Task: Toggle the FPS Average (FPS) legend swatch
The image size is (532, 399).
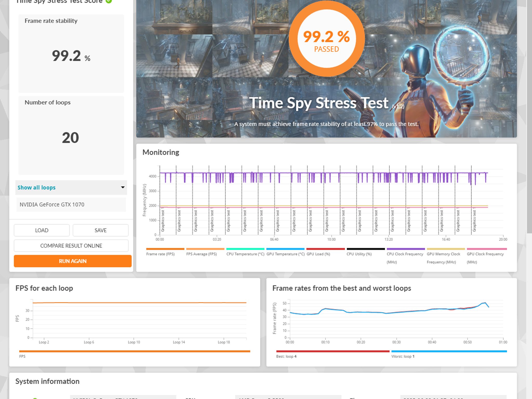Action: [205, 249]
